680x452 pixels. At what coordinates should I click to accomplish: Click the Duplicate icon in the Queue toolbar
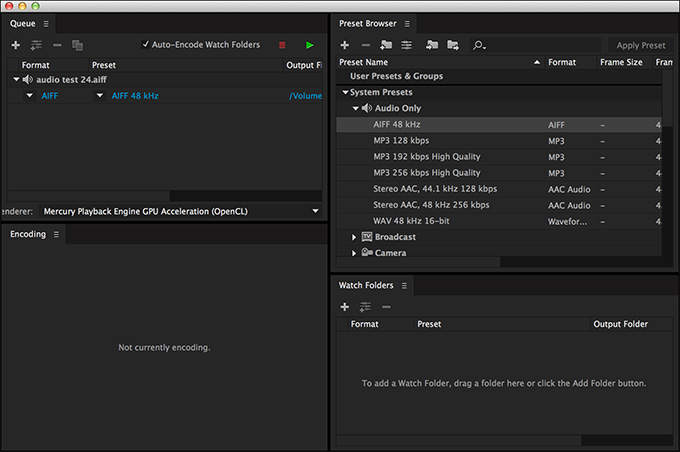point(78,45)
